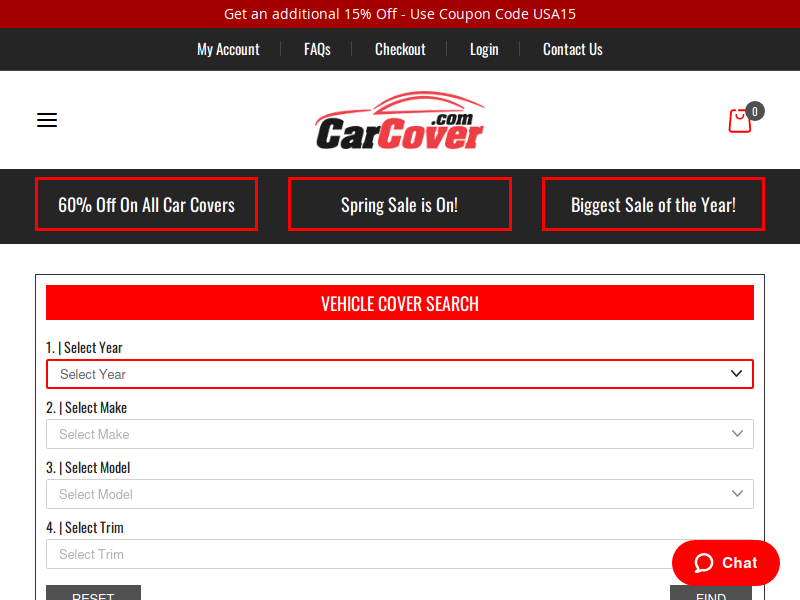Open the shopping cart bag icon
800x600 pixels.
[739, 121]
